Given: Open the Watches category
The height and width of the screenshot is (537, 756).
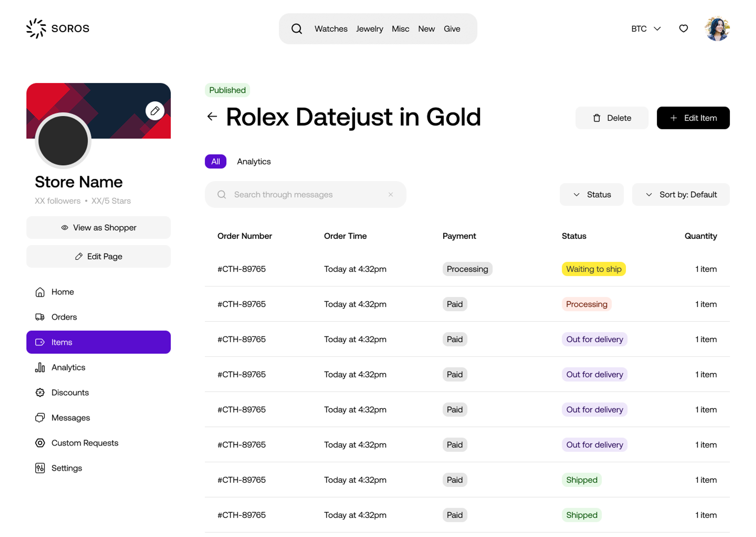Looking at the screenshot, I should coord(331,29).
